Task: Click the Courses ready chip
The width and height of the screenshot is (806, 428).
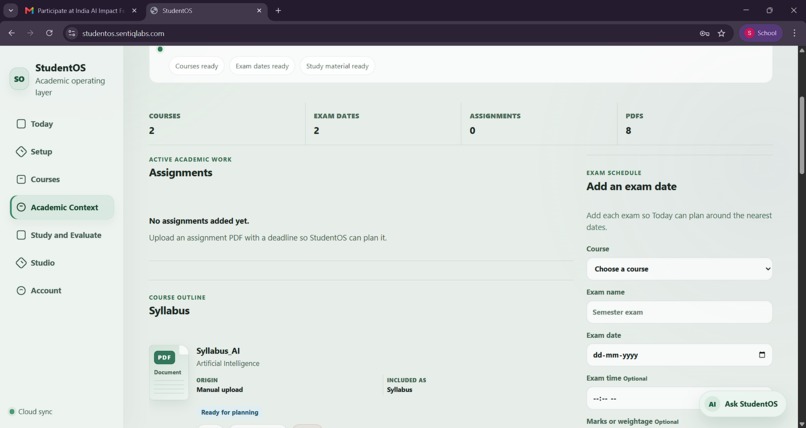Action: tap(196, 66)
